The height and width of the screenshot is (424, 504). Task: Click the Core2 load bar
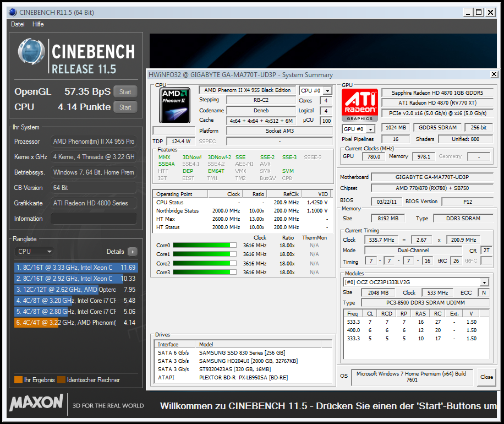pos(205,263)
